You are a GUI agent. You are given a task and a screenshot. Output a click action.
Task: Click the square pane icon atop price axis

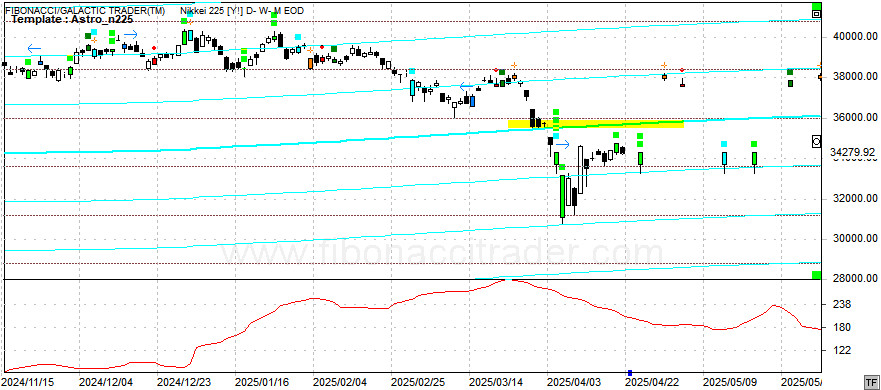click(817, 13)
